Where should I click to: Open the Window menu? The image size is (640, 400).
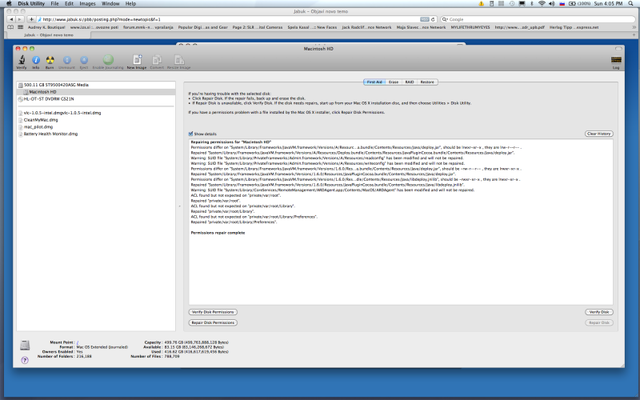pos(110,3)
